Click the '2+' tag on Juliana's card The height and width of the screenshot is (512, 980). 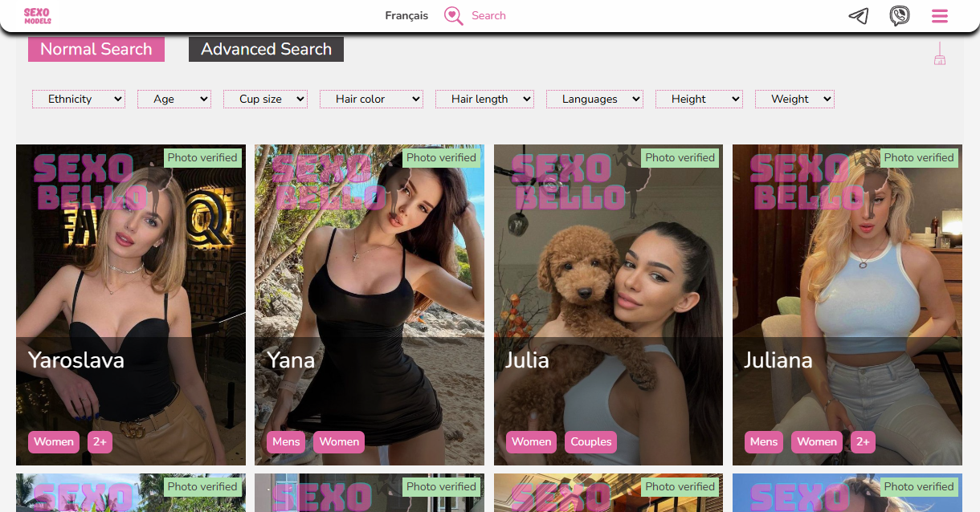862,441
